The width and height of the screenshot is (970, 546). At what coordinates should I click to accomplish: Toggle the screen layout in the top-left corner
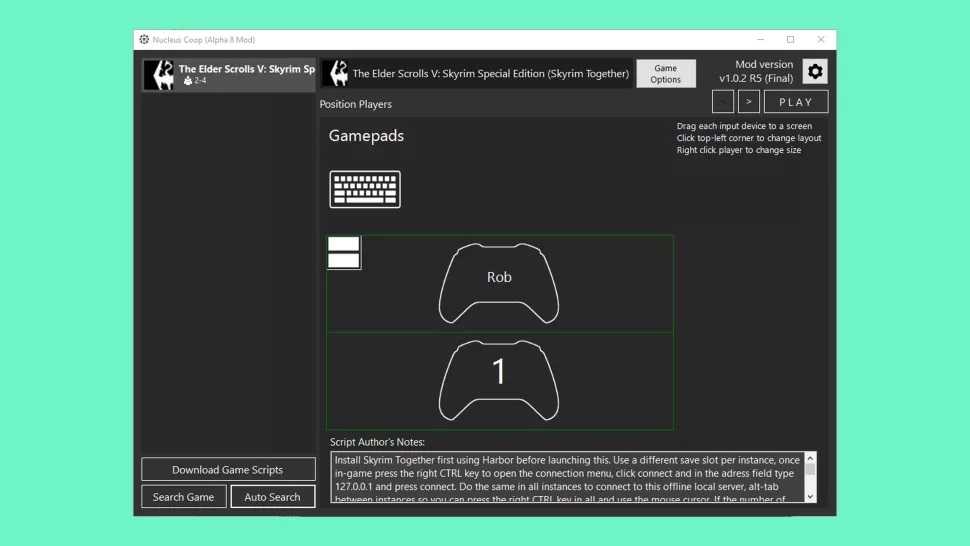pyautogui.click(x=344, y=253)
